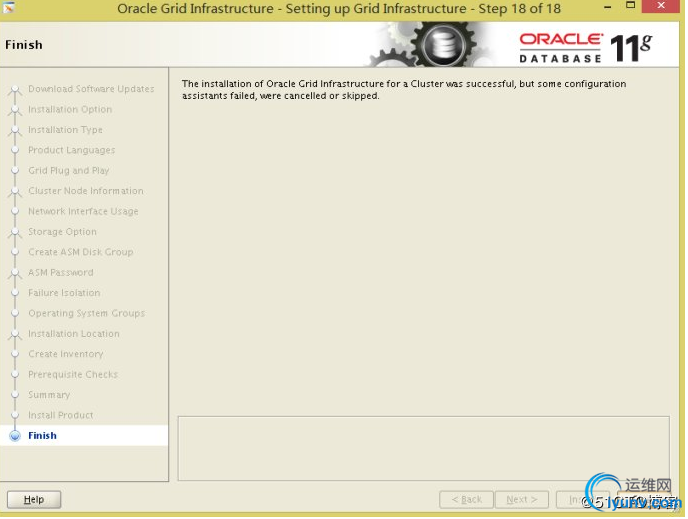Click the empty details box at bottom
This screenshot has width=688, height=519.
tap(424, 448)
